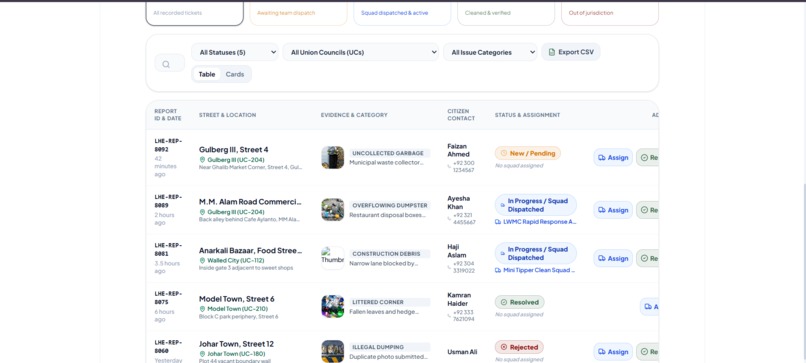Click the Citizen Contact column header
The height and width of the screenshot is (363, 806).
(461, 115)
